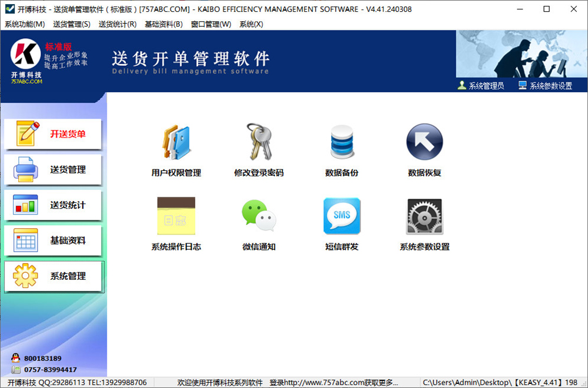Click the 系统参数设置 header link text
This screenshot has width=588, height=388.
[551, 86]
